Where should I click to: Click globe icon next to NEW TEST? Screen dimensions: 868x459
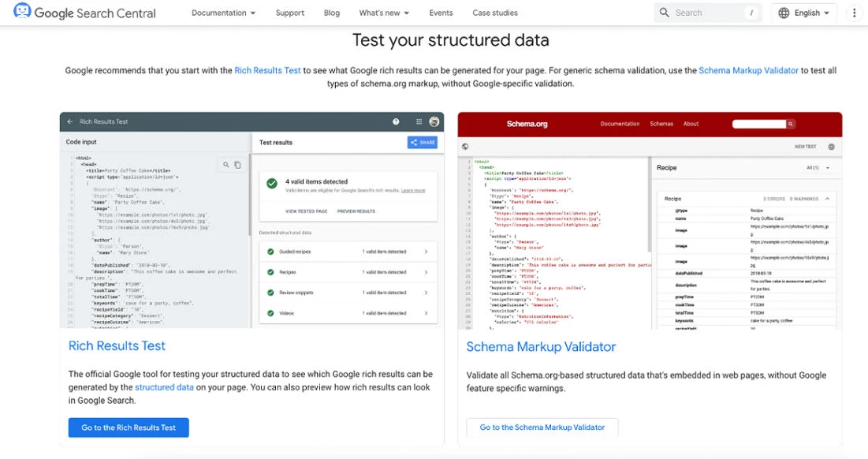[x=832, y=147]
